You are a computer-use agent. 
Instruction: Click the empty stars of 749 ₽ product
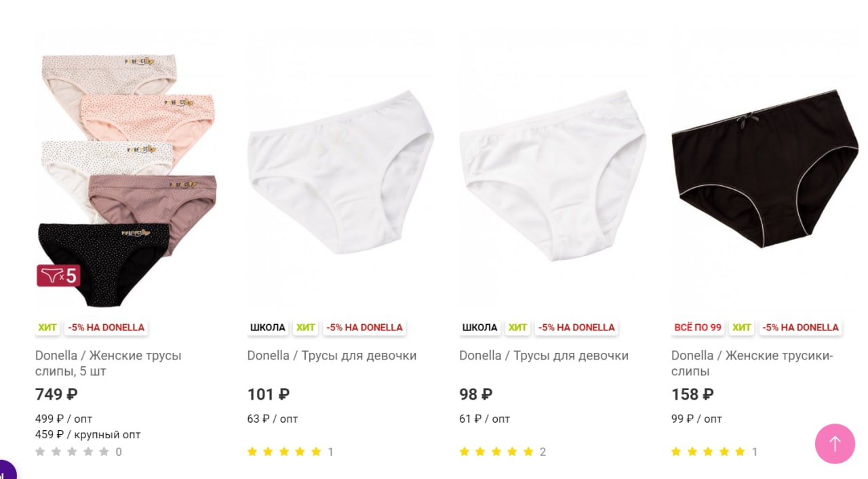(x=72, y=452)
